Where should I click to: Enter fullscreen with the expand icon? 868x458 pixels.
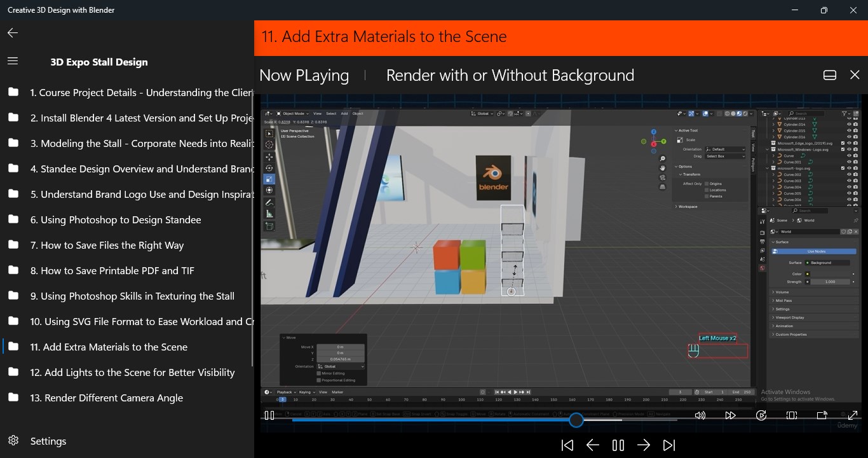coord(853,415)
